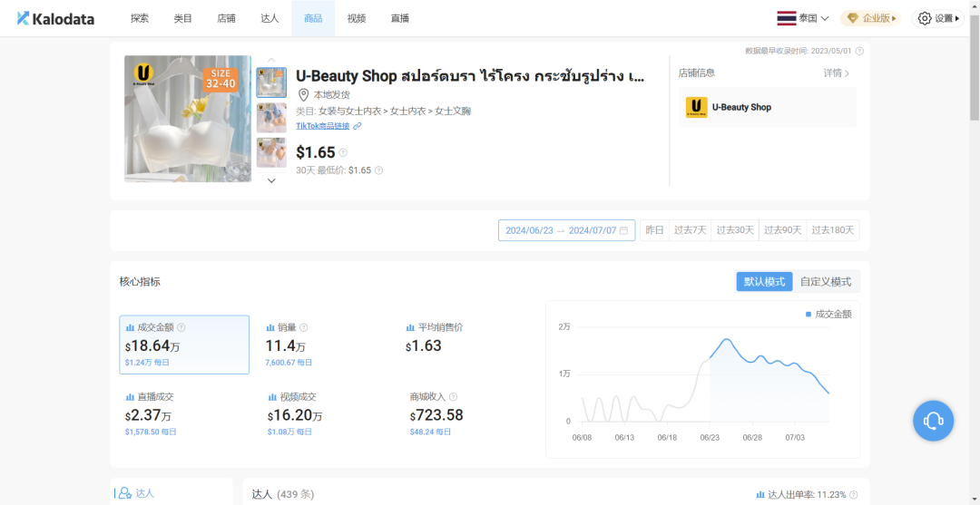Toggle the 成交金额 chart legend

828,314
